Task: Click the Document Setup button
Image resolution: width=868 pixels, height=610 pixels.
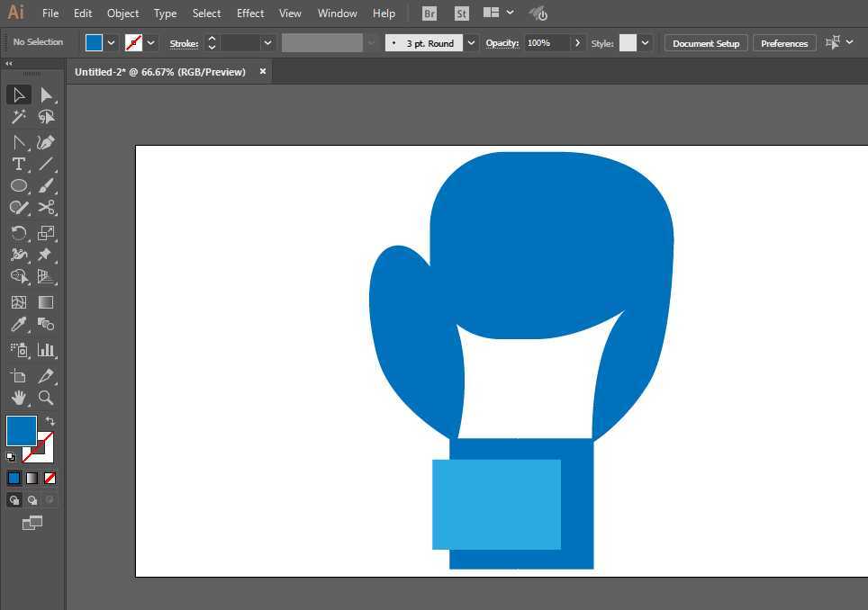Action: click(x=705, y=43)
